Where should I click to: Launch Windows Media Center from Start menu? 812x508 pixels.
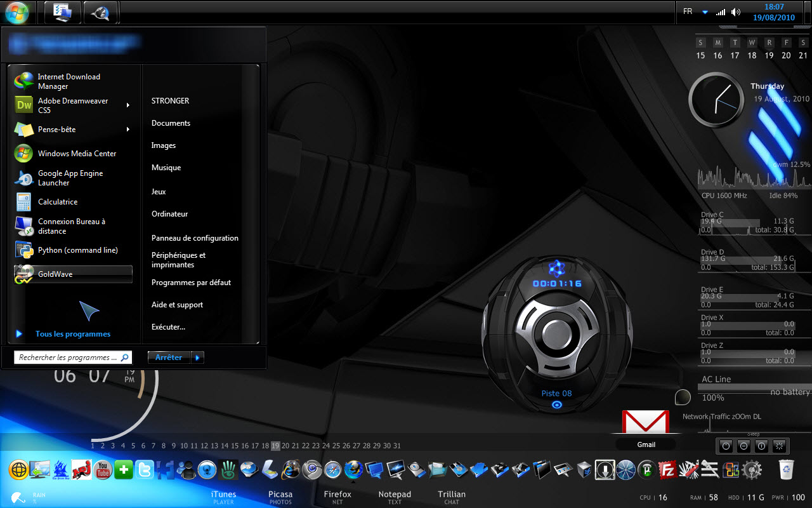tap(73, 153)
